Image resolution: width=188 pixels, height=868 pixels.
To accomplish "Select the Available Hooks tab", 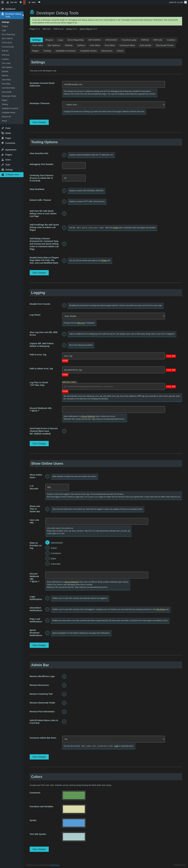I will tap(88, 51).
